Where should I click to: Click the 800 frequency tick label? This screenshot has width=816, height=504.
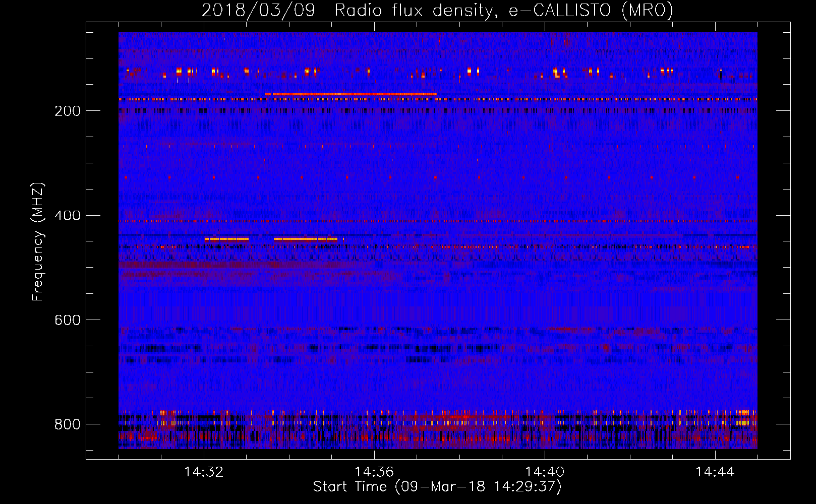pos(68,424)
